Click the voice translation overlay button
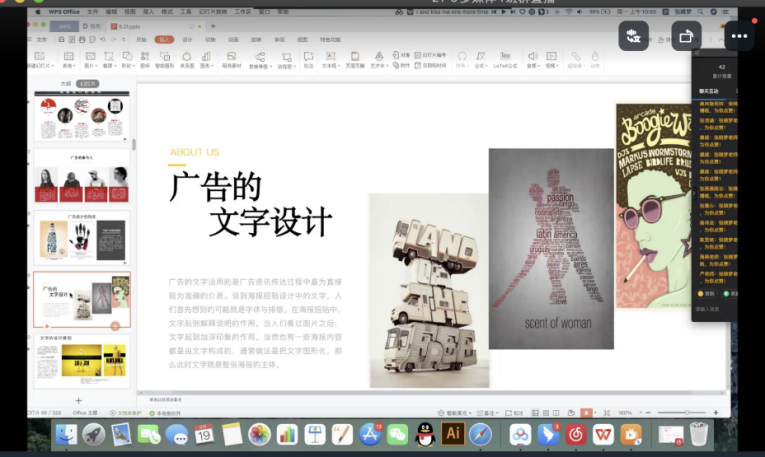This screenshot has height=457, width=765. (633, 36)
